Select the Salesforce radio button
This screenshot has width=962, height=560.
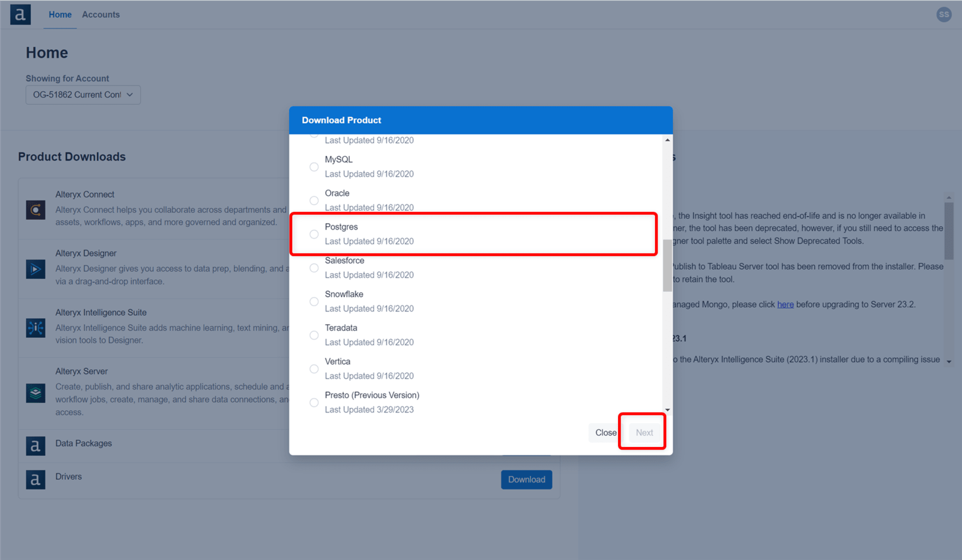tap(314, 268)
